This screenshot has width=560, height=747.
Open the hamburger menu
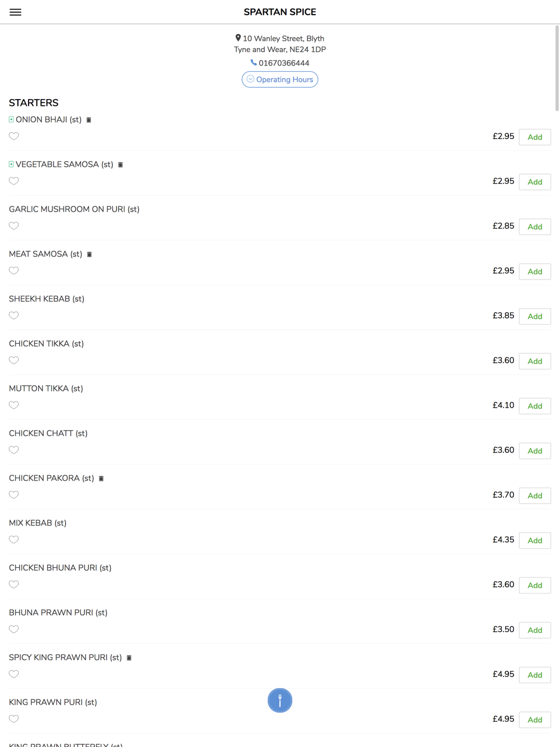tap(15, 12)
